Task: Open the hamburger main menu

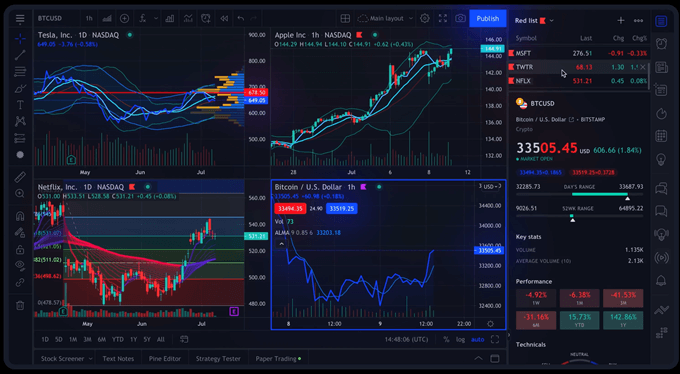Action: click(x=20, y=19)
